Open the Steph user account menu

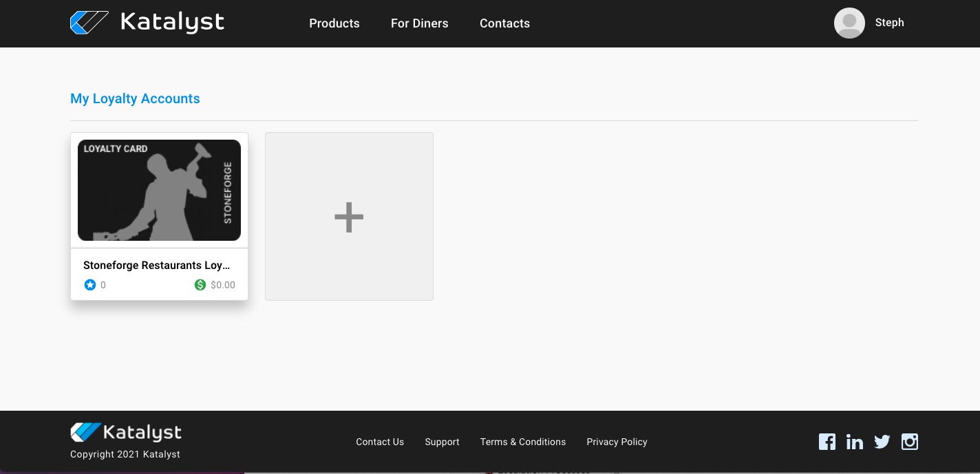889,23
